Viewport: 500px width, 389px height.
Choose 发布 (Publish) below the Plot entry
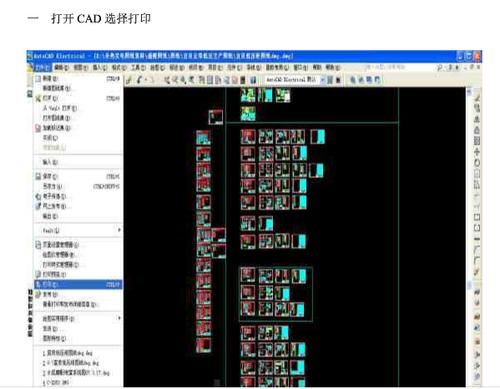[x=78, y=294]
